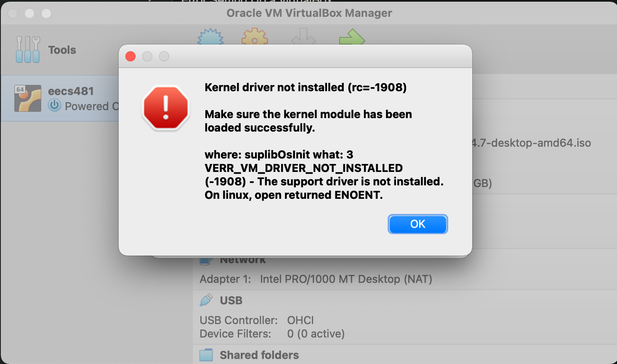
Task: Click the red stop-sign error icon
Action: [166, 108]
